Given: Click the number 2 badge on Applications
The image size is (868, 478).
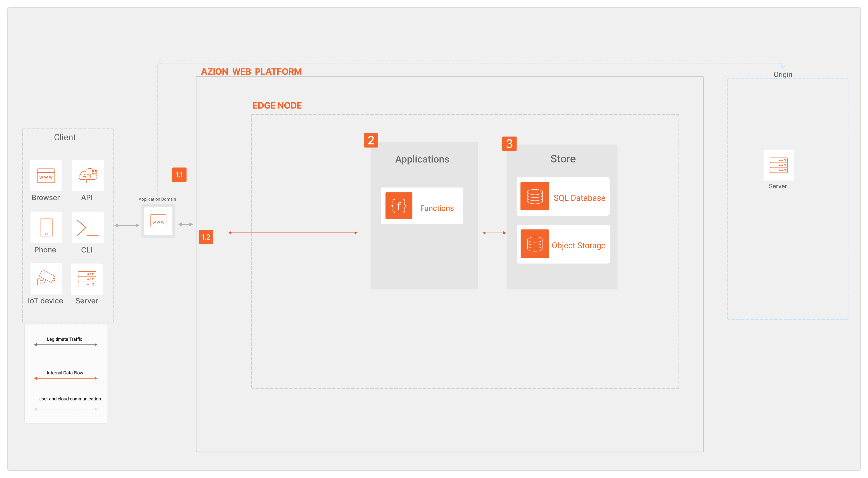Looking at the screenshot, I should pos(371,140).
